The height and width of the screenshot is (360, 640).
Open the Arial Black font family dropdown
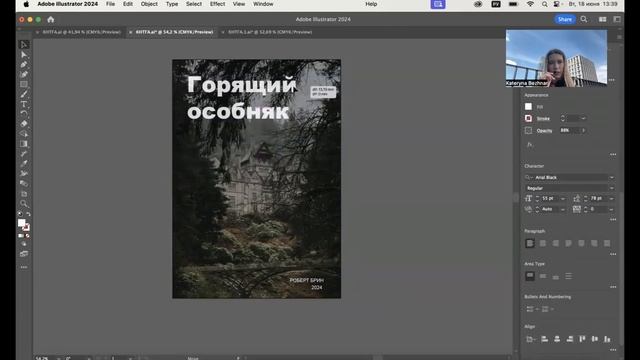(x=611, y=178)
